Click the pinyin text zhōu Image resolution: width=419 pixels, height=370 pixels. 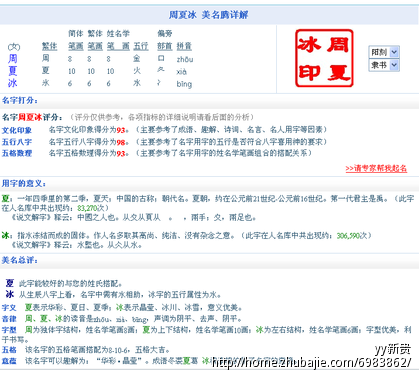tap(185, 59)
